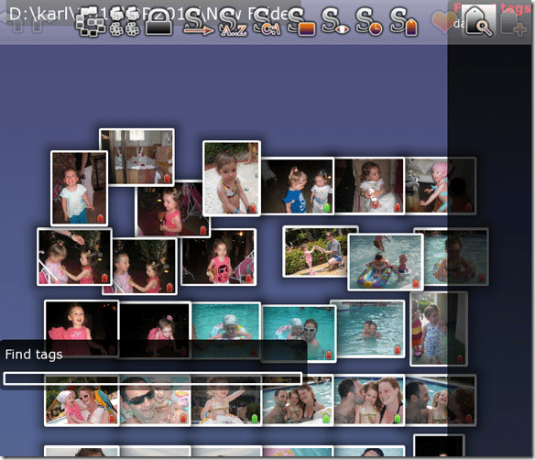The width and height of the screenshot is (535, 460).
Task: Click the S with orange square sort icon
Action: [302, 22]
